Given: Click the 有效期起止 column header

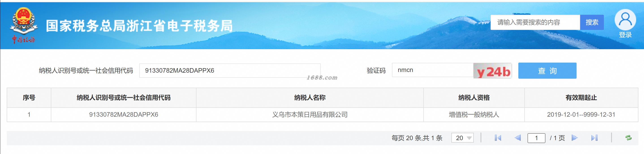Looking at the screenshot, I should pyautogui.click(x=581, y=98).
